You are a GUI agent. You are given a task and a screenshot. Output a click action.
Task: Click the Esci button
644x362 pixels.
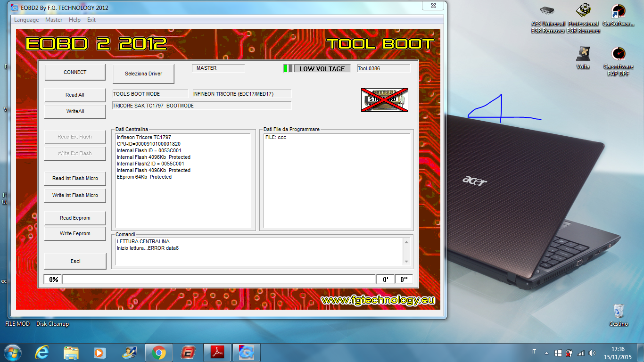coord(75,261)
